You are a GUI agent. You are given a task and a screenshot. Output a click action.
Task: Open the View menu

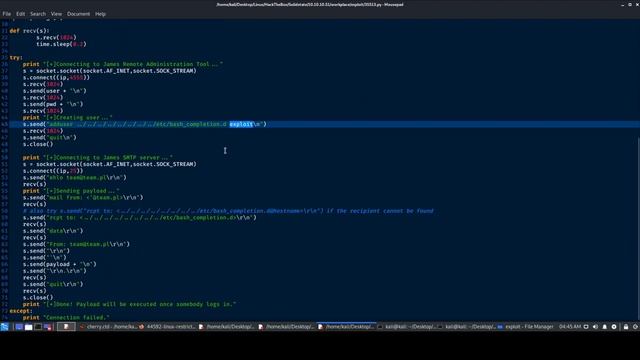coord(56,14)
